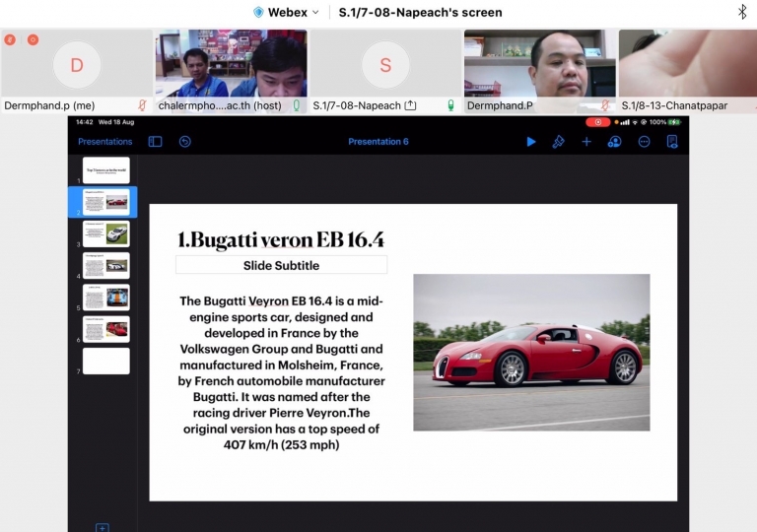Click green microphone icon of S.1/7-08-Napeach
757x532 pixels.
coord(450,105)
